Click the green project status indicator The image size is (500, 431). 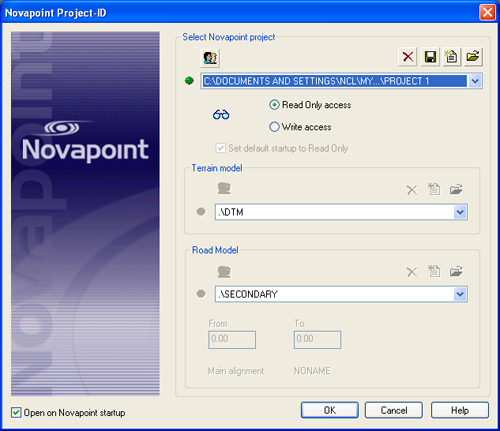(189, 81)
